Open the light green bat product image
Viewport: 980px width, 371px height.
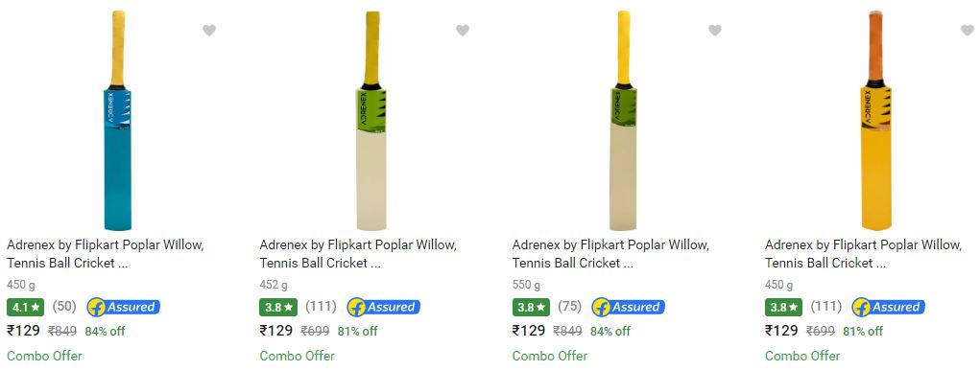371,121
